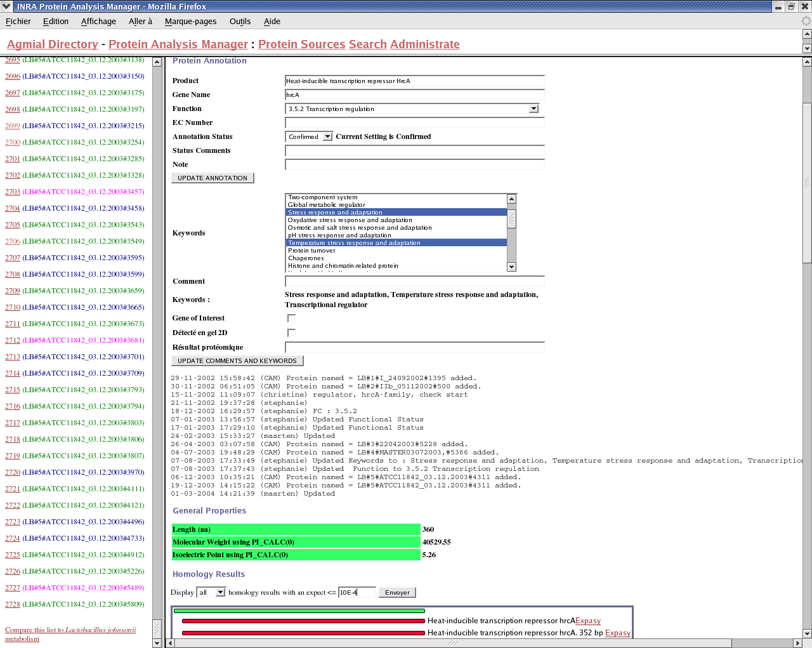Expand the Function dropdown

click(x=534, y=109)
